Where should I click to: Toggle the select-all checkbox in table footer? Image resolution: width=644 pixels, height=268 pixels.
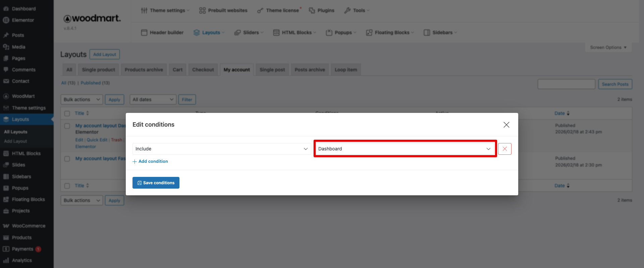coord(67,186)
